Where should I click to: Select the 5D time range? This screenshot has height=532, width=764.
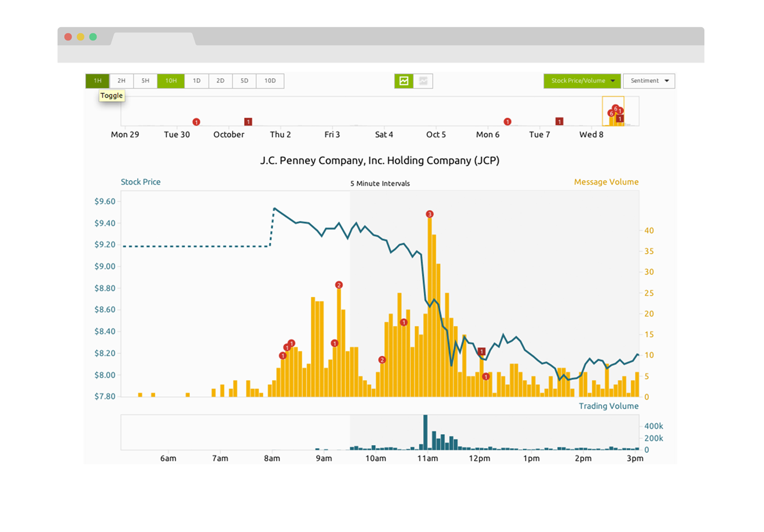pos(244,81)
